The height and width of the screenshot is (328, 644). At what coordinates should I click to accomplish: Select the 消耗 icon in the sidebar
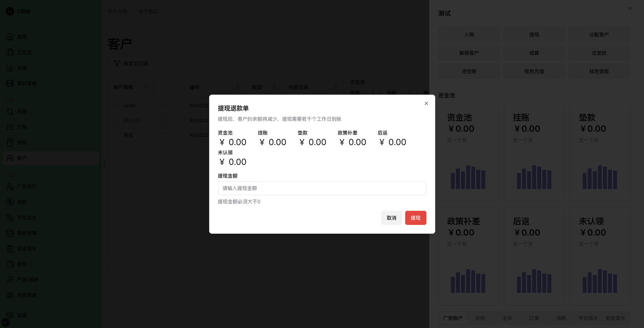pos(22,202)
